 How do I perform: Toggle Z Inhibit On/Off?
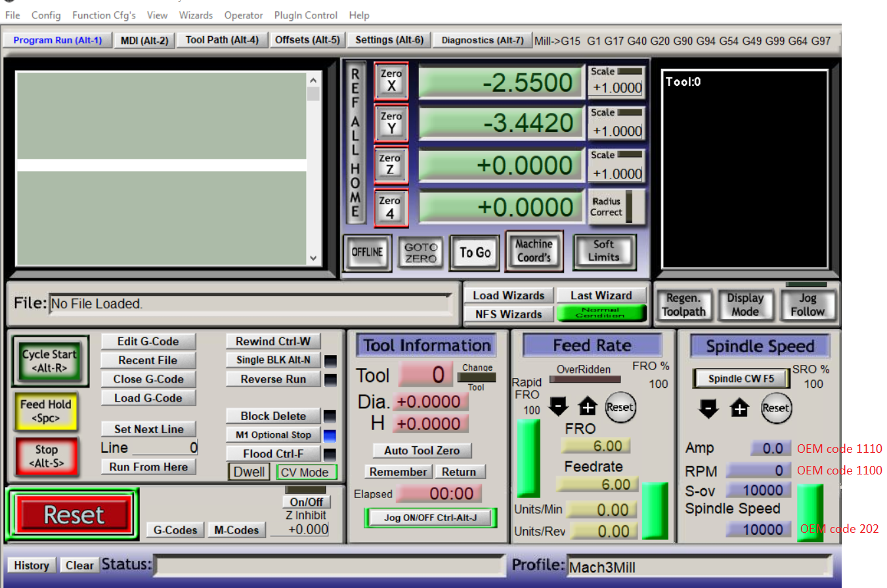tap(307, 502)
